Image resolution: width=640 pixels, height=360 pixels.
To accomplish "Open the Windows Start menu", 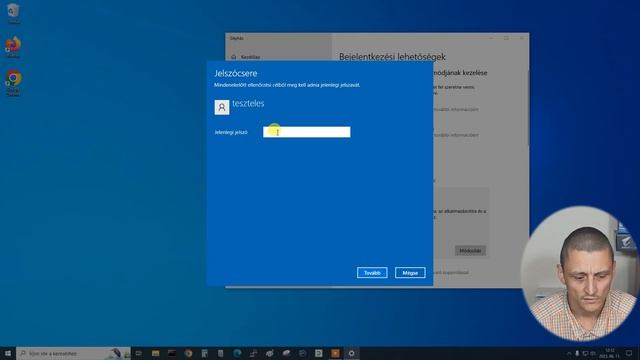I will tap(8, 353).
